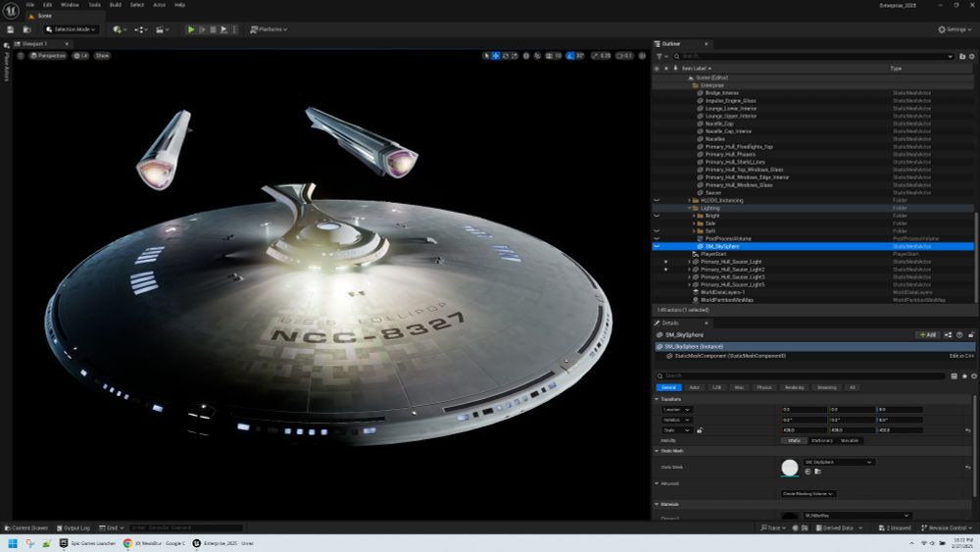Image resolution: width=980 pixels, height=552 pixels.
Task: Click the Stop simulation button
Action: click(213, 29)
